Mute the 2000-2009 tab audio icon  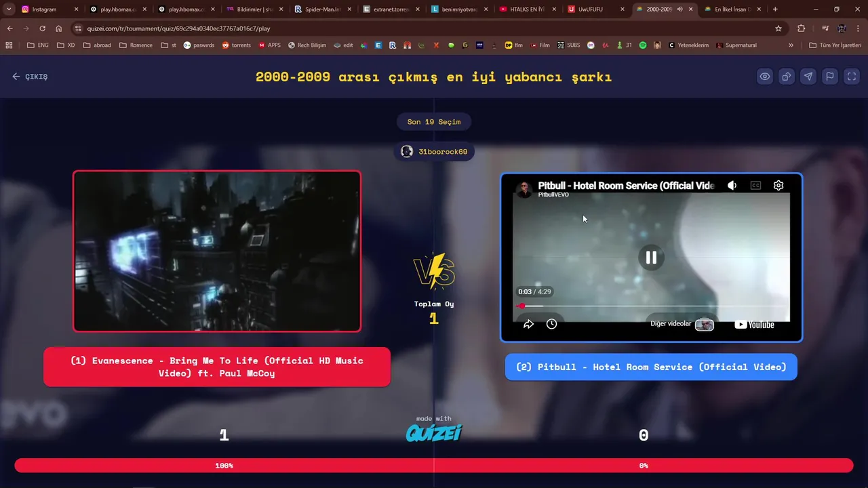[679, 9]
